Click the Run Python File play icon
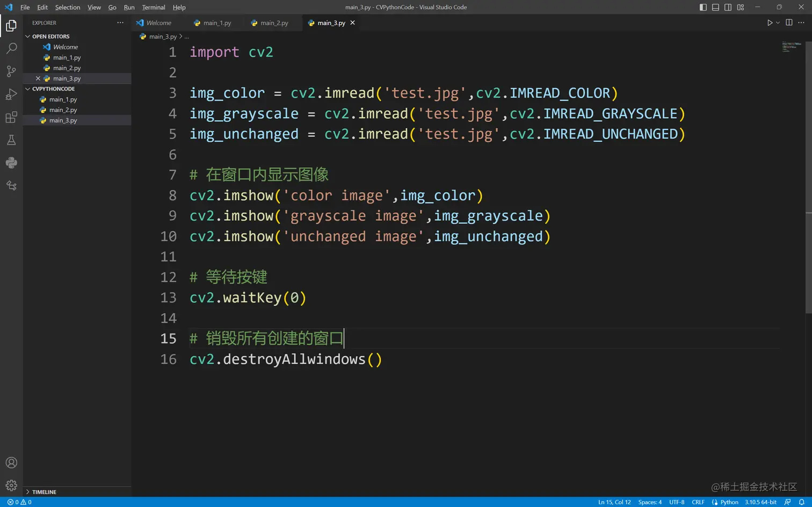The height and width of the screenshot is (507, 812). (x=770, y=23)
